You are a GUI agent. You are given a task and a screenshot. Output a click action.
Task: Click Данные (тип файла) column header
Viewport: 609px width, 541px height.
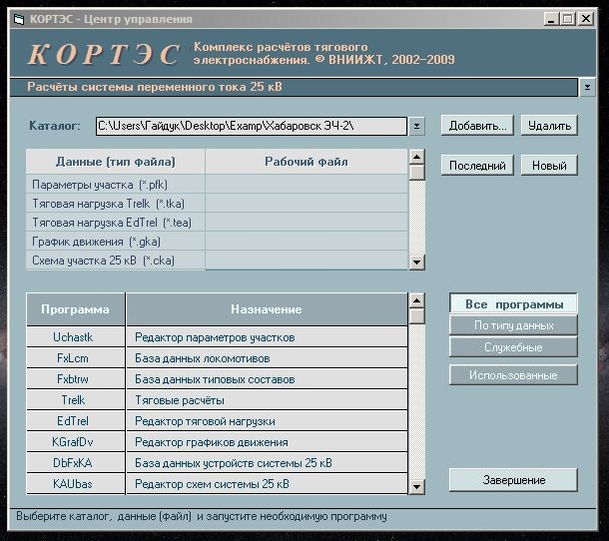[x=115, y=162]
